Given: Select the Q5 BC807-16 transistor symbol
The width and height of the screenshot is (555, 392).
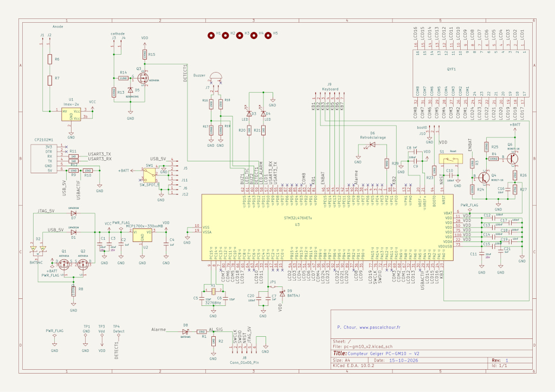Looking at the screenshot, I should click(513, 159).
